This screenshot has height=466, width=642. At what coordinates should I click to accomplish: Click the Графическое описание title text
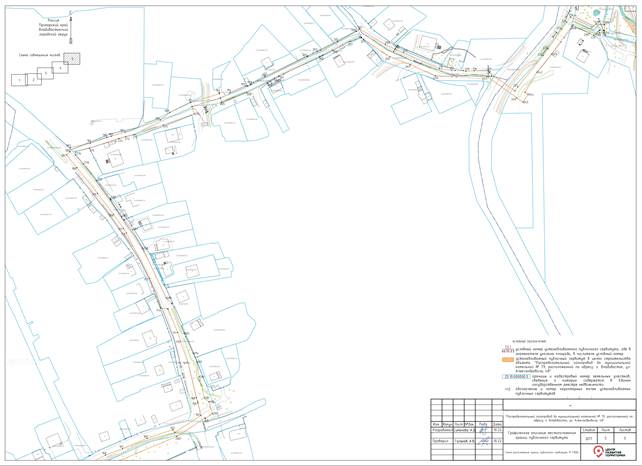pyautogui.click(x=542, y=436)
